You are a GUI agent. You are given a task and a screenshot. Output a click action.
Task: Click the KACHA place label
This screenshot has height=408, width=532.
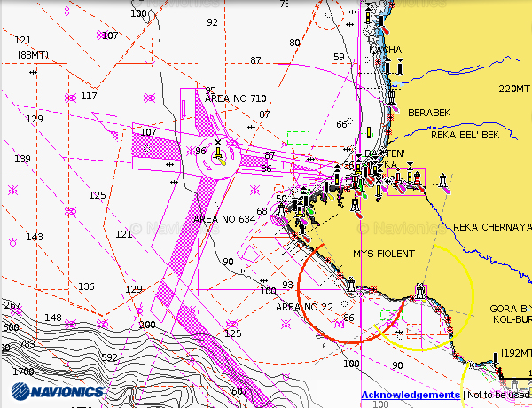386,50
